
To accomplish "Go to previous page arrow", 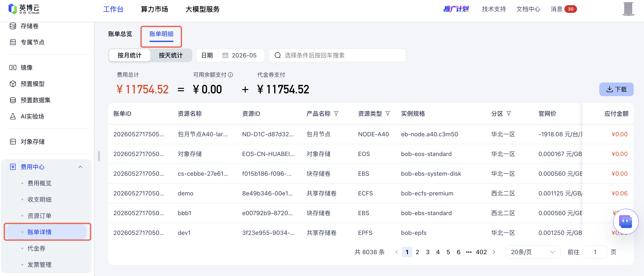I will point(396,252).
